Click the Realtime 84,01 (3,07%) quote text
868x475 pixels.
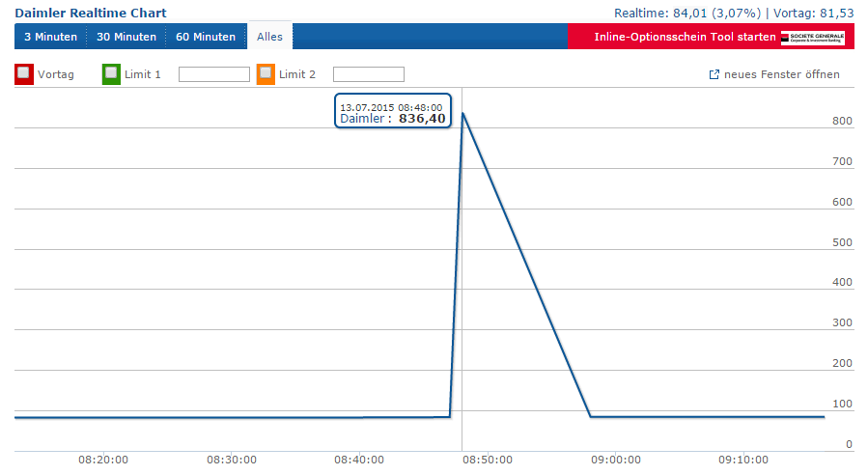(x=687, y=13)
